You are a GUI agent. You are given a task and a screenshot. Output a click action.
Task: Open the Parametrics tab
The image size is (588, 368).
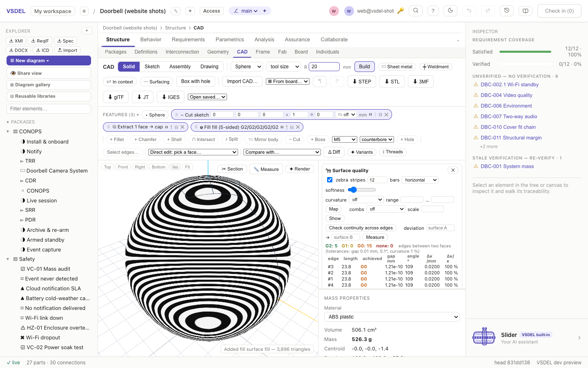point(229,40)
